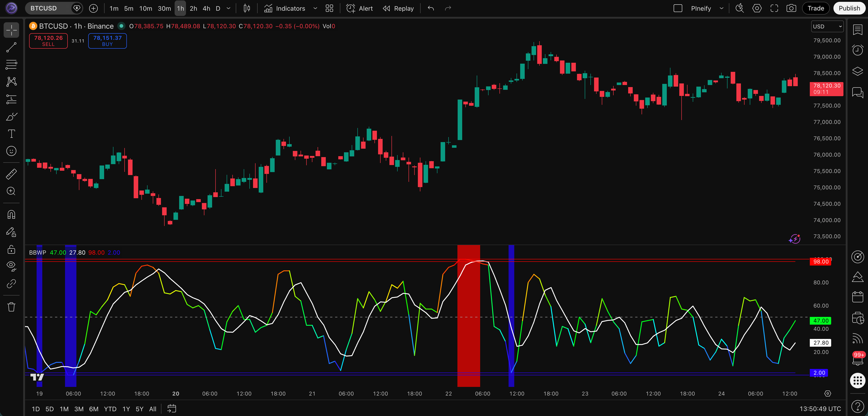
Task: Open the alerts clock panel icon
Action: [x=857, y=50]
